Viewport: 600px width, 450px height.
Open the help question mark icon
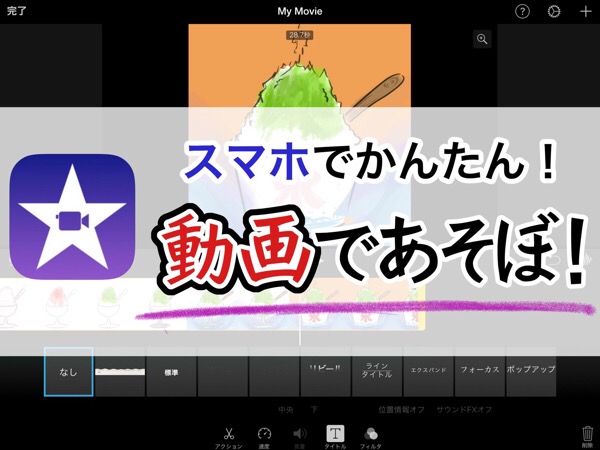[x=522, y=11]
